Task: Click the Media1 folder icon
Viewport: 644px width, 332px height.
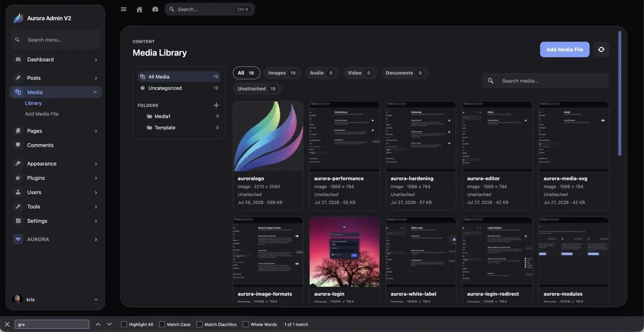Action: tap(149, 116)
